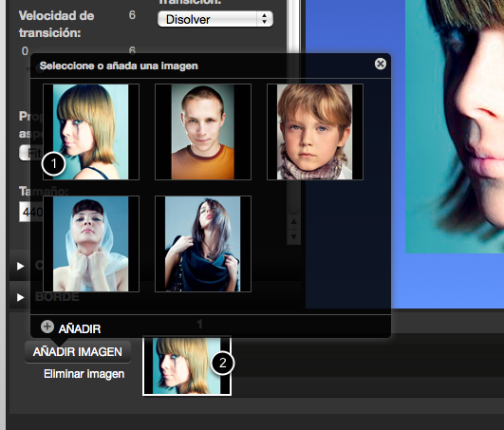504x430 pixels.
Task: Select the image thumbnail in the bottom strip
Action: pos(187,365)
